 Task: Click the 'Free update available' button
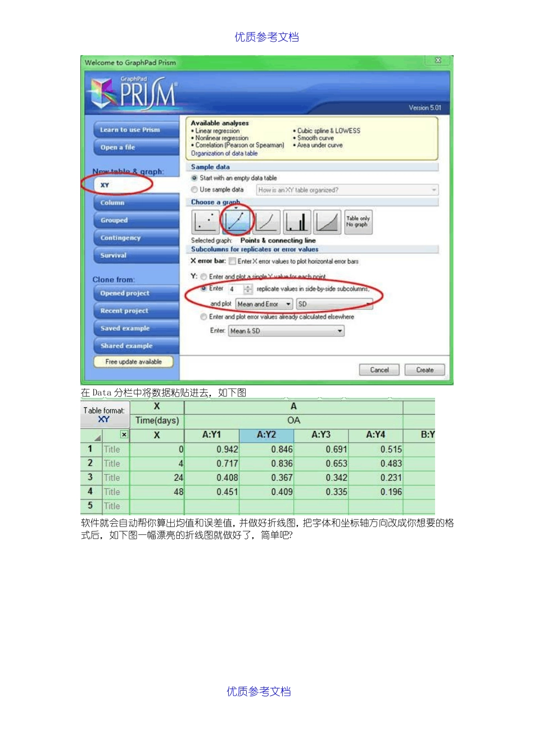pyautogui.click(x=133, y=362)
